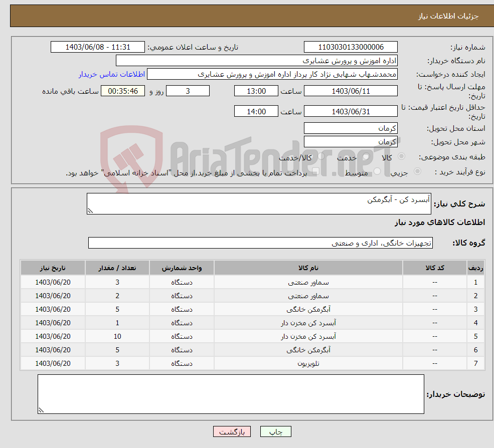This screenshot has width=494, height=448.
Task: Click the ردیف column header
Action: point(476,268)
